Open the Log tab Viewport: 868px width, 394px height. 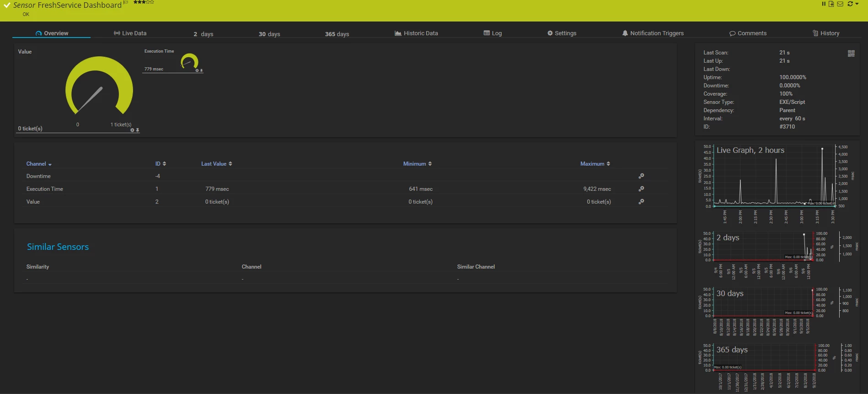point(493,33)
